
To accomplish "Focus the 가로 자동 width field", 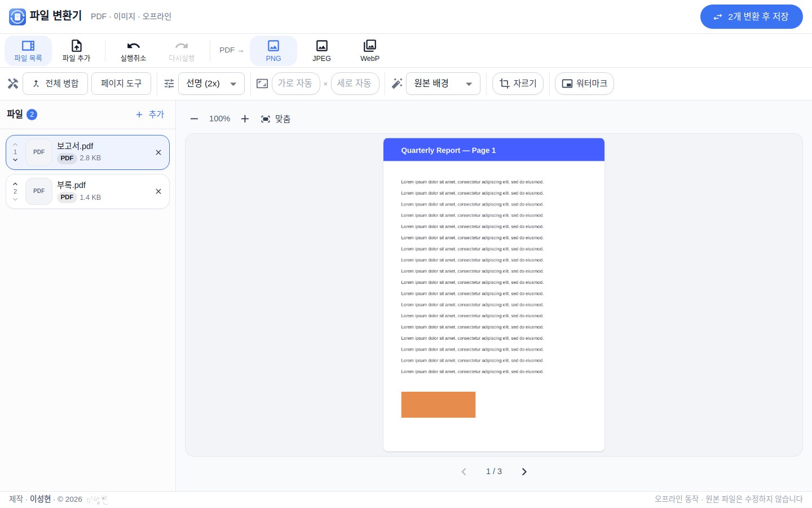I will tap(296, 84).
